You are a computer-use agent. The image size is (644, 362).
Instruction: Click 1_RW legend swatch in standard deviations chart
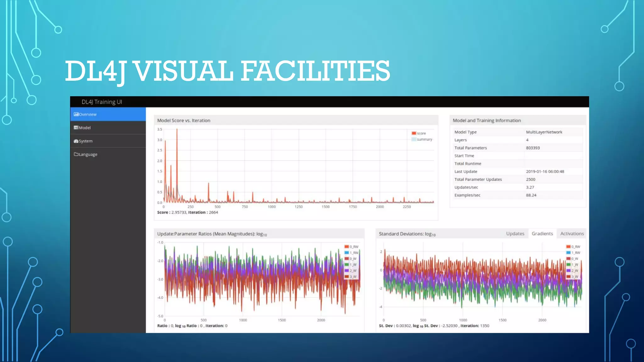point(568,253)
